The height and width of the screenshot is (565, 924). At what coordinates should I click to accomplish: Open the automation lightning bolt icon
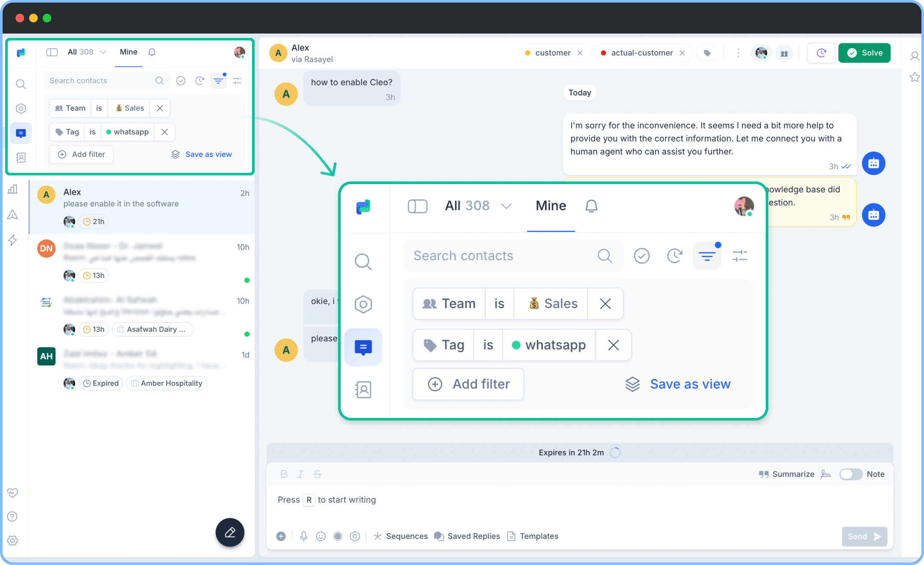click(13, 240)
